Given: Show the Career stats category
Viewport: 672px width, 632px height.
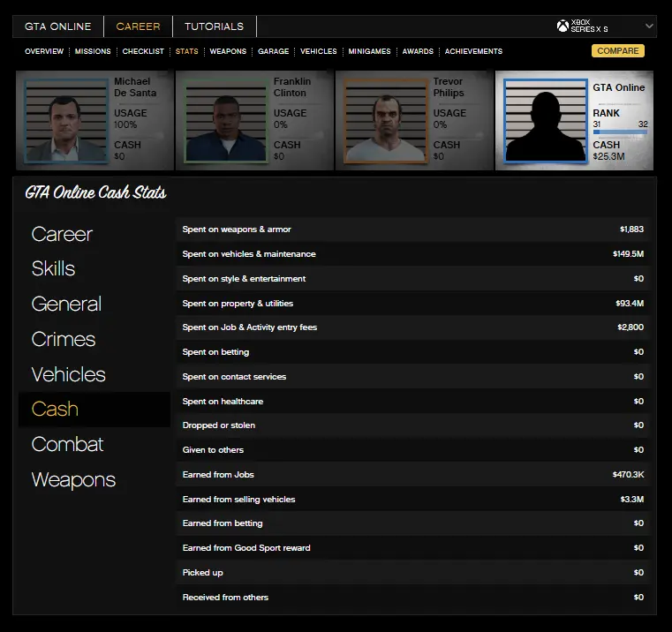Looking at the screenshot, I should [x=62, y=234].
